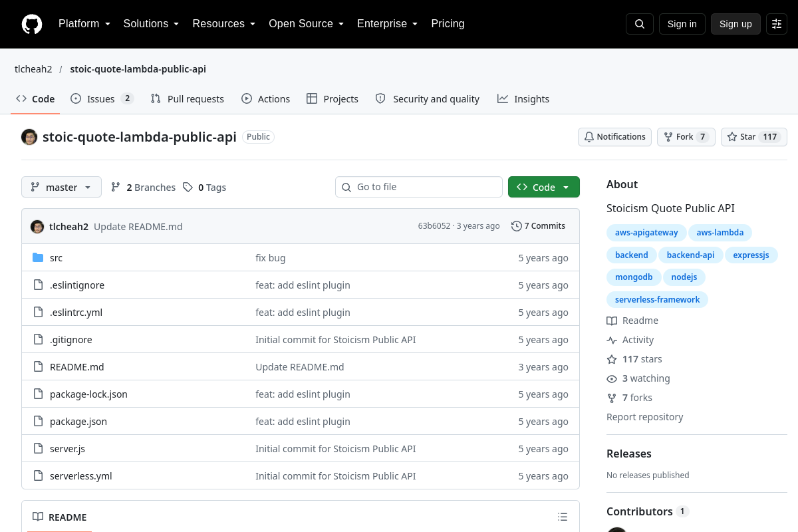
Task: Click the Sign in button
Action: [682, 24]
